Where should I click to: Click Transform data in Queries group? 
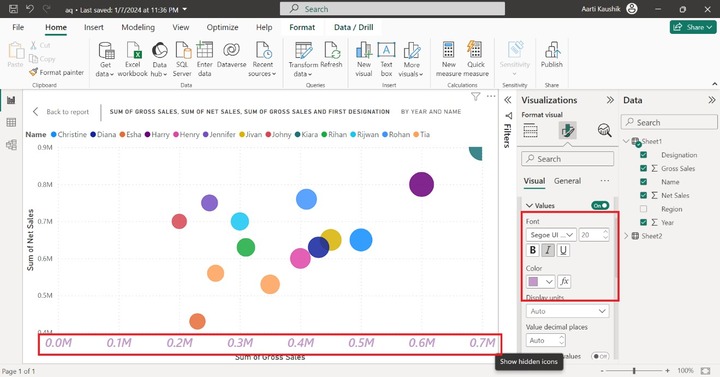(303, 60)
